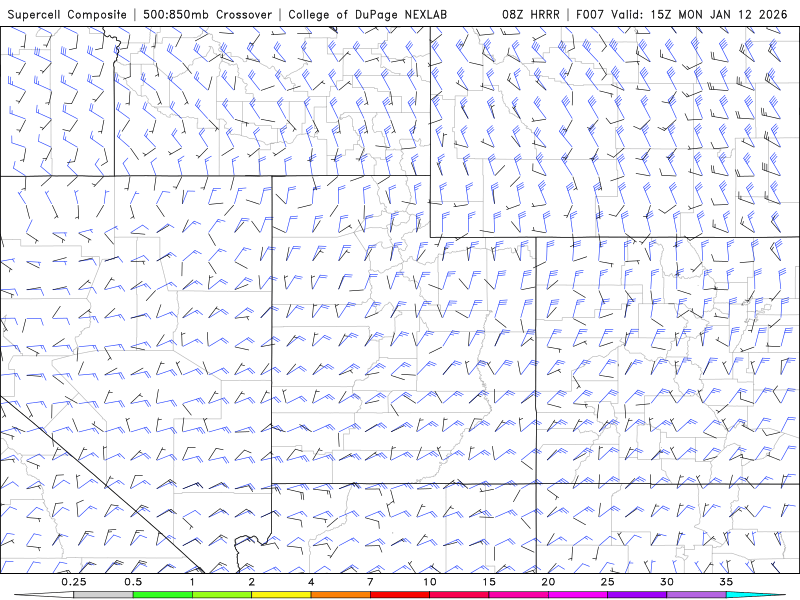Select the bright green 0.5–1 color segment
This screenshot has width=800, height=600.
click(x=162, y=595)
